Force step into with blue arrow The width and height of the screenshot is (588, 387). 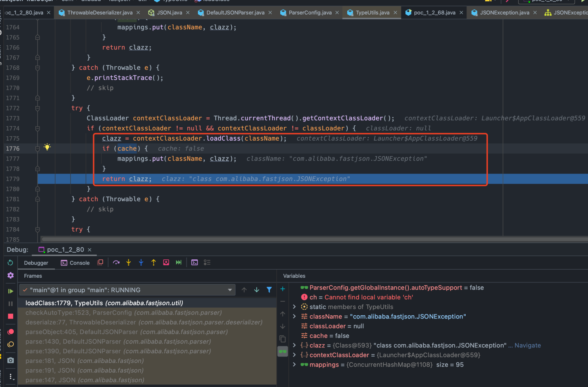[x=141, y=262]
